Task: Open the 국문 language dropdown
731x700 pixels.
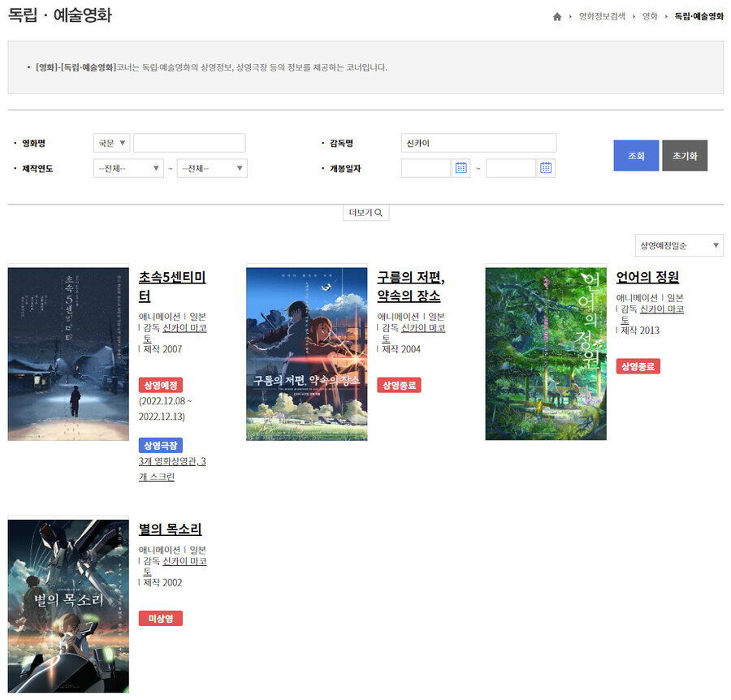Action: tap(112, 143)
